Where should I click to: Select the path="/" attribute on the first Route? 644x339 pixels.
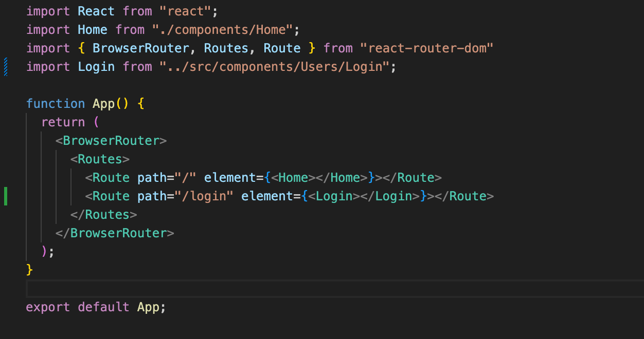pos(166,177)
